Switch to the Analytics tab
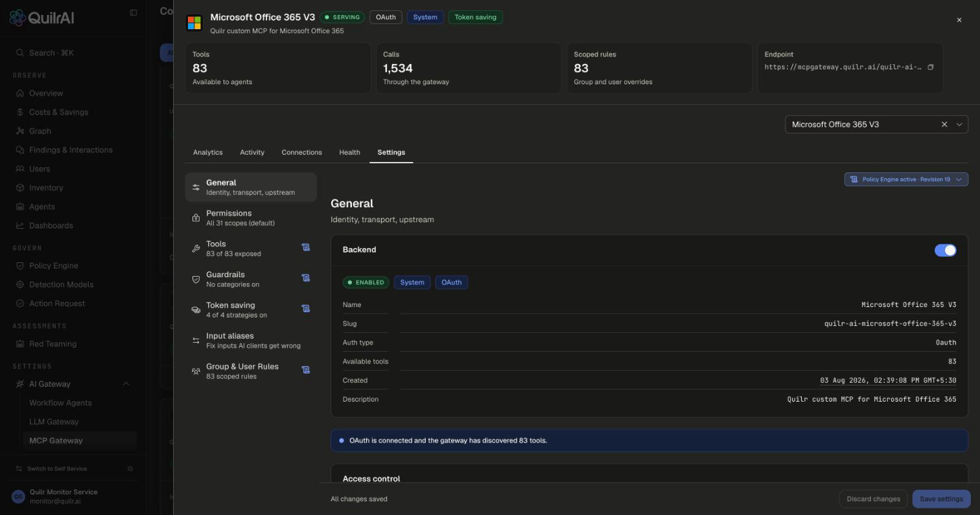This screenshot has width=980, height=515. click(208, 152)
